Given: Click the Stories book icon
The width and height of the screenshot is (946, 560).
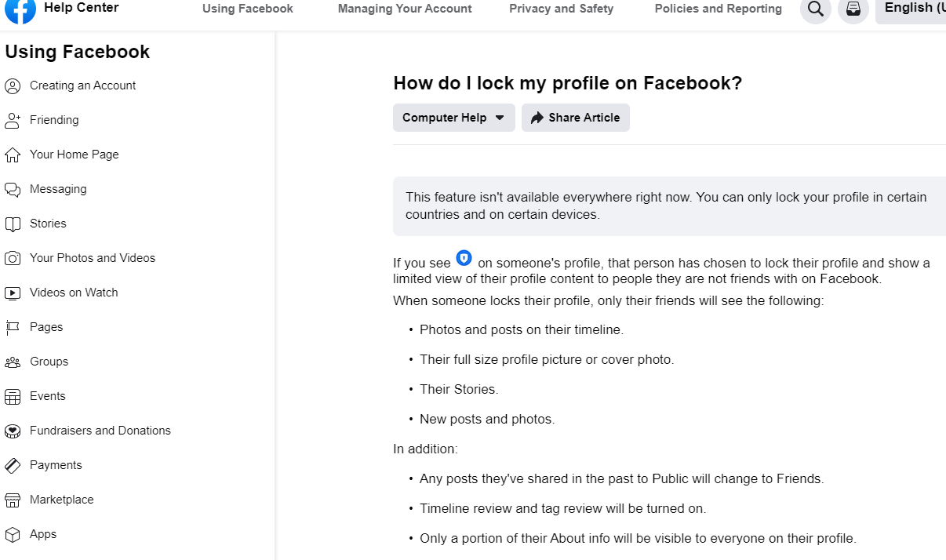Looking at the screenshot, I should (13, 224).
